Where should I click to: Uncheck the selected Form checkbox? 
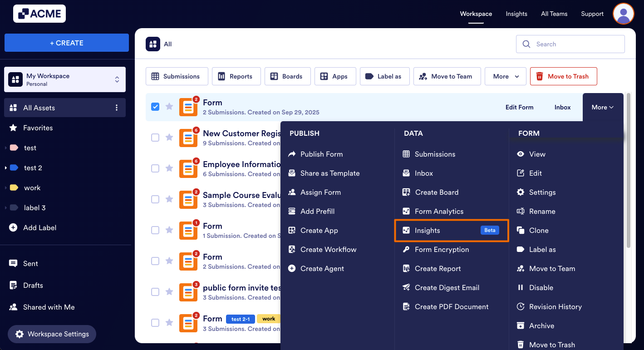tap(155, 106)
